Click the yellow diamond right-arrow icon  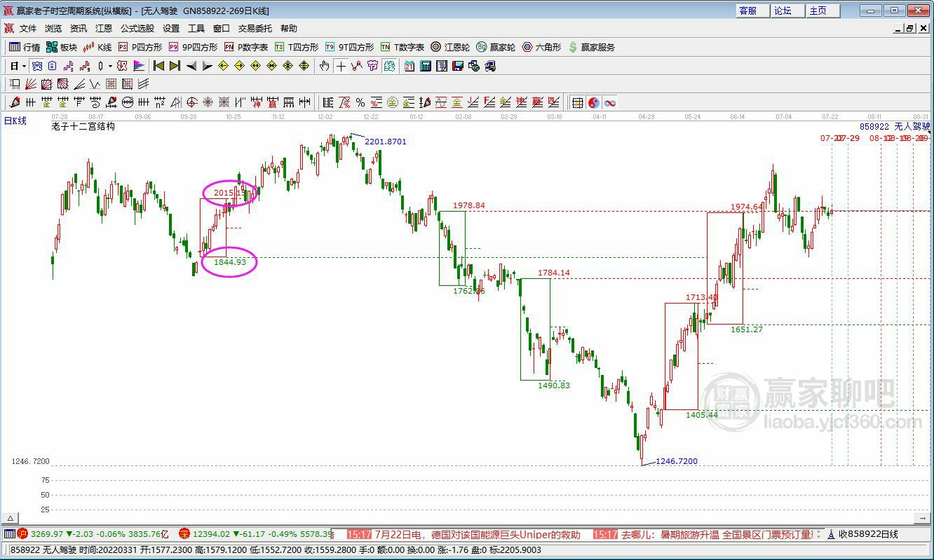(x=239, y=66)
